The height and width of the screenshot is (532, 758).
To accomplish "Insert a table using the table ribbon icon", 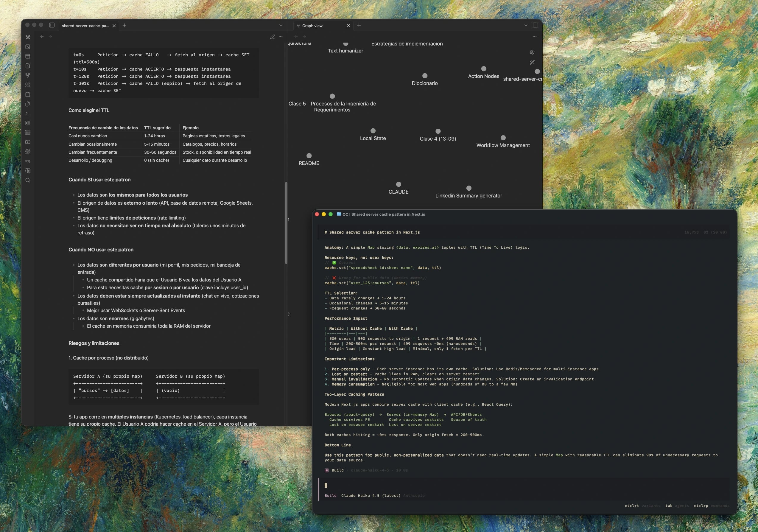I will [x=28, y=132].
